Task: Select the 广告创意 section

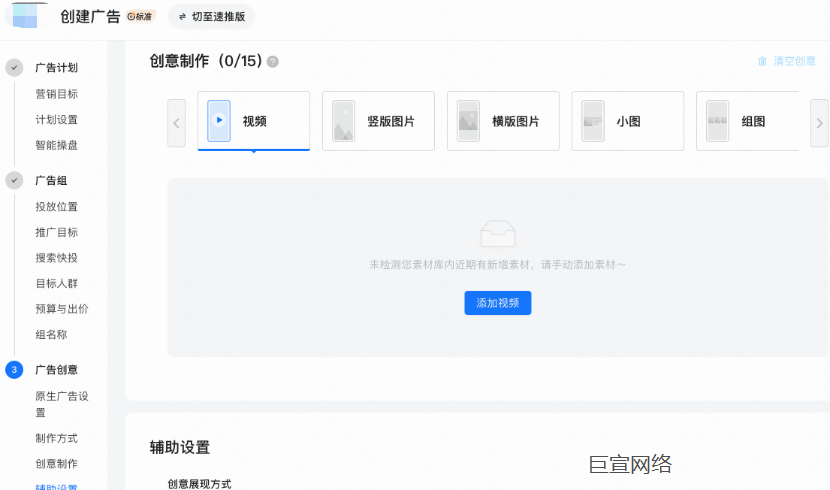Action: (x=56, y=369)
